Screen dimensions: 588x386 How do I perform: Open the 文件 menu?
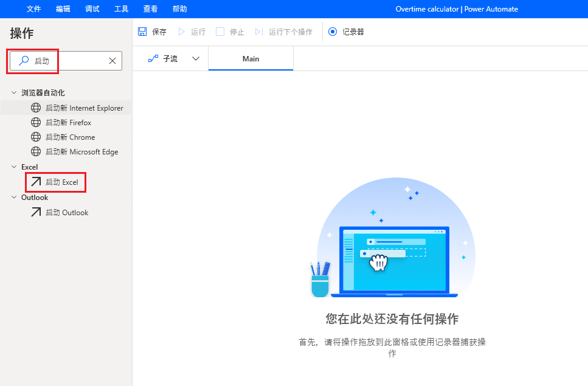[33, 9]
